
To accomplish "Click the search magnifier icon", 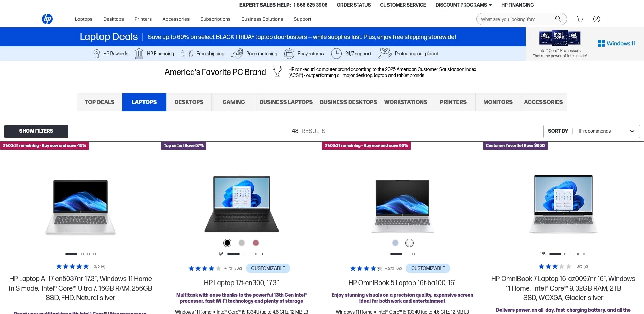I will coord(558,19).
